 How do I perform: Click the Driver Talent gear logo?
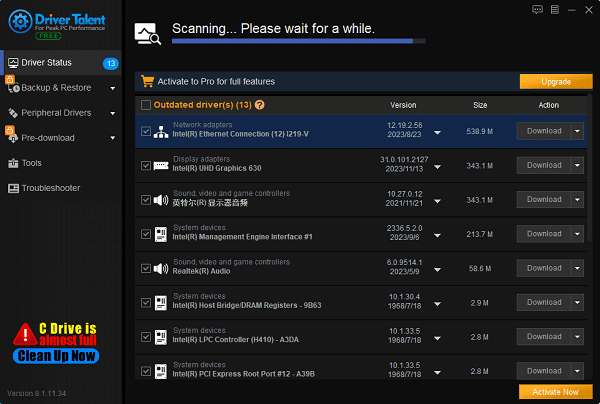click(20, 21)
